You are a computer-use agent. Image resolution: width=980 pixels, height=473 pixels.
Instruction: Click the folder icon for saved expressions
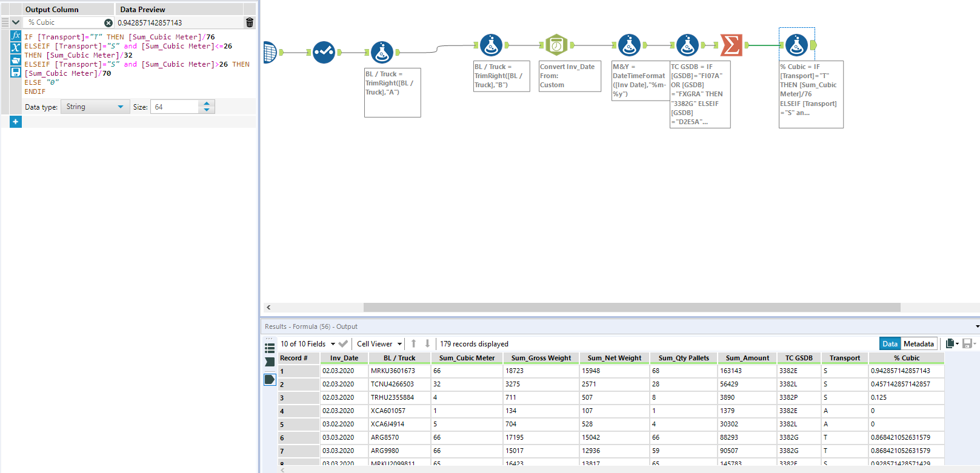click(x=16, y=60)
